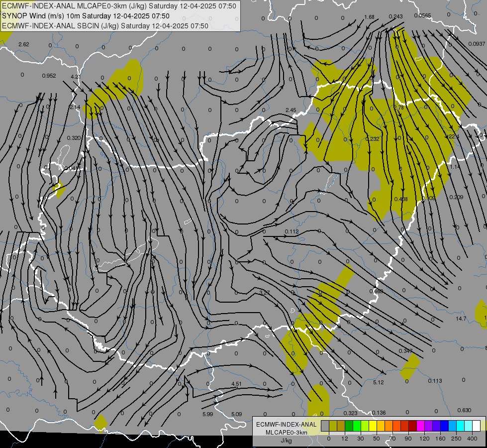Viewport: 487px width, 448px height.
Task: Click the dark red legend swatch
Action: [x=413, y=426]
